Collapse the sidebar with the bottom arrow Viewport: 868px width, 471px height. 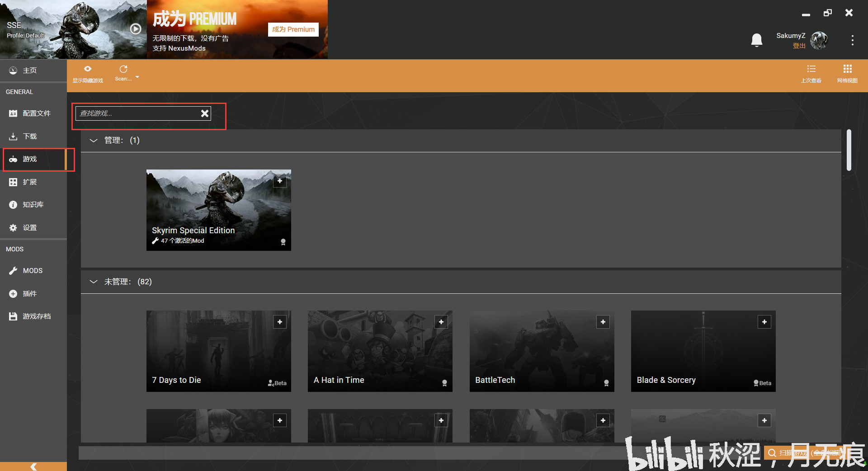click(x=33, y=466)
